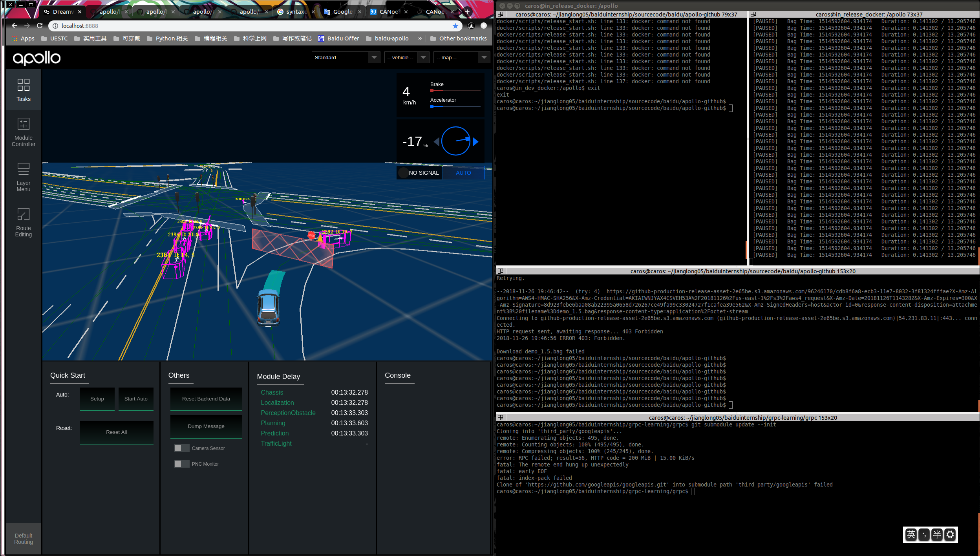Open a new browser tab with plus icon
This screenshot has height=556, width=980.
coord(467,12)
